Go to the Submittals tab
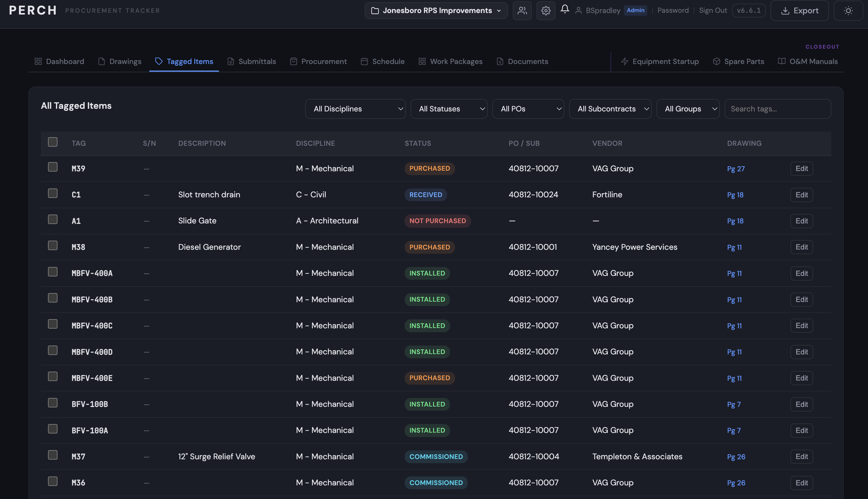The image size is (868, 499). (x=252, y=61)
